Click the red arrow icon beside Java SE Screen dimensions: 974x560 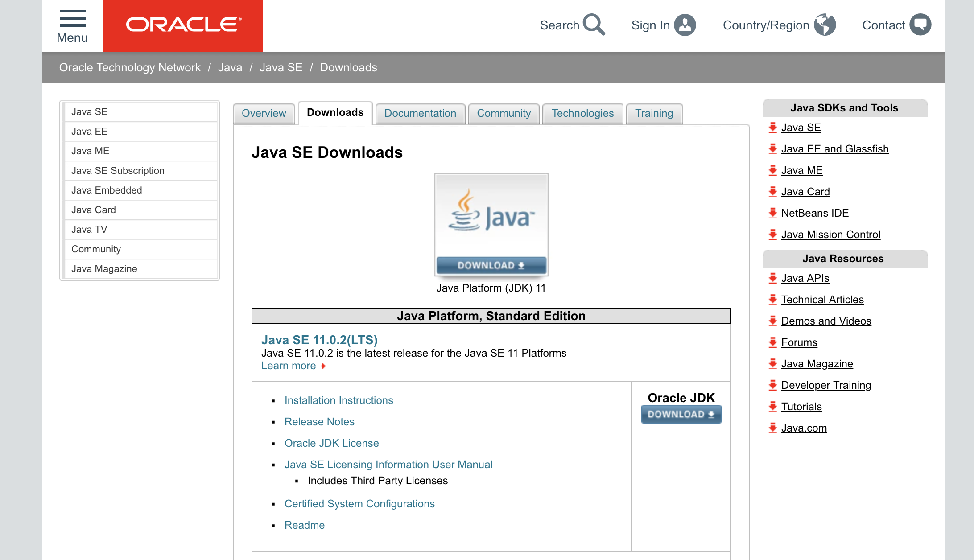(x=773, y=128)
